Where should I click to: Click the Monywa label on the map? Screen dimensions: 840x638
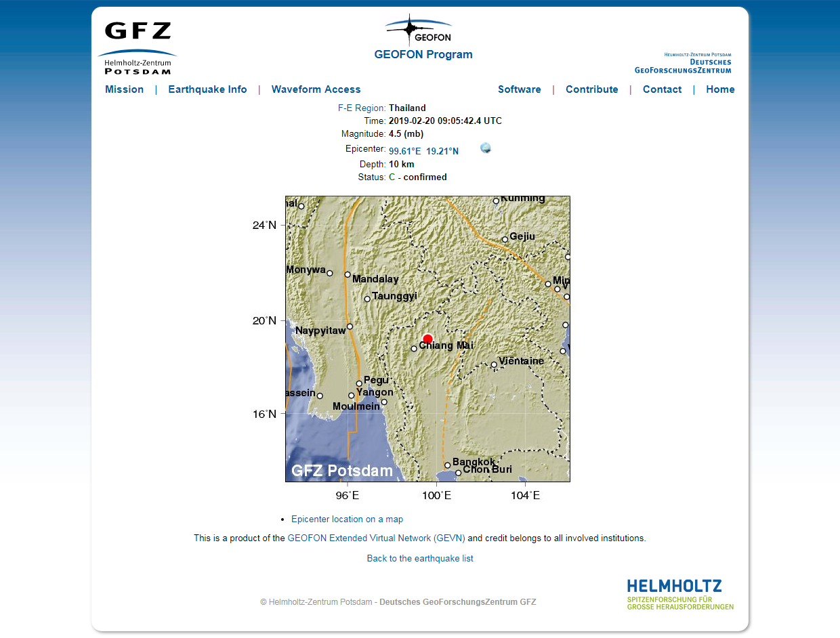306,270
